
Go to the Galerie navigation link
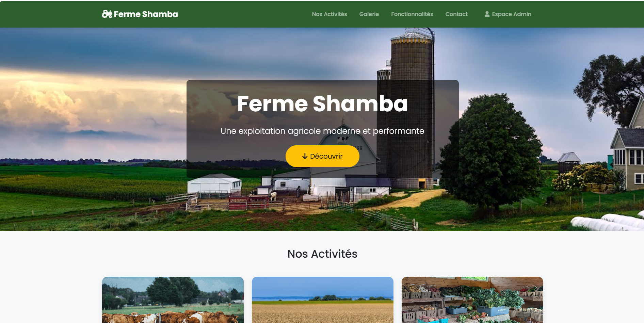tap(369, 14)
